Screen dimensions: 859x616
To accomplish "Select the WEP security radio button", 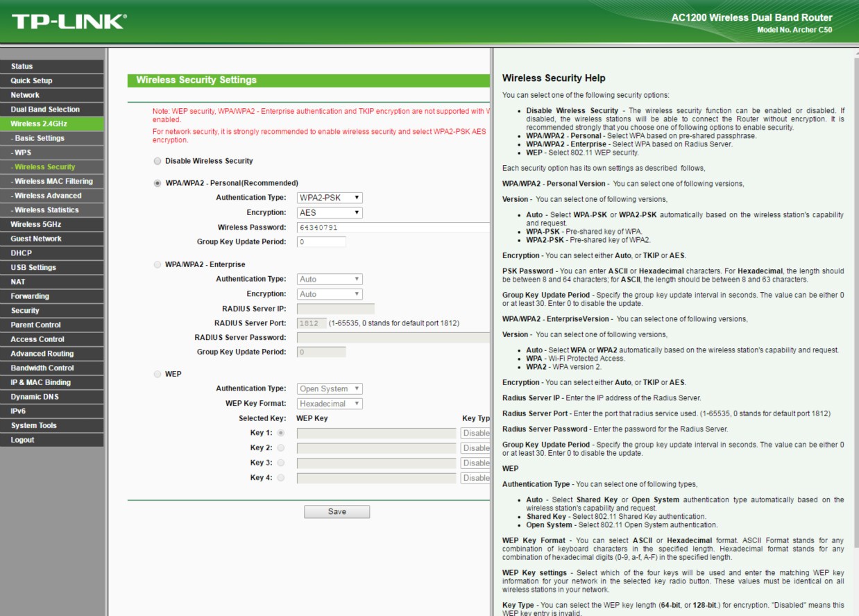I will [x=158, y=374].
